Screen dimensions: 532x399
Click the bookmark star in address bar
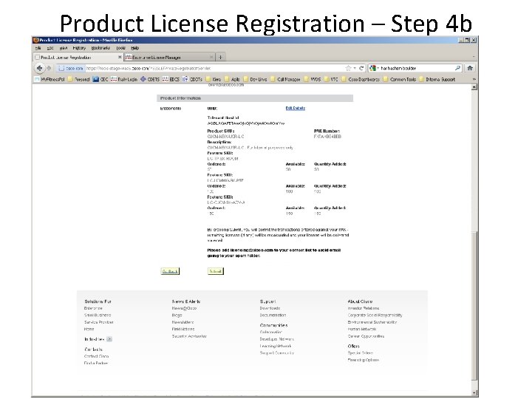(x=348, y=68)
